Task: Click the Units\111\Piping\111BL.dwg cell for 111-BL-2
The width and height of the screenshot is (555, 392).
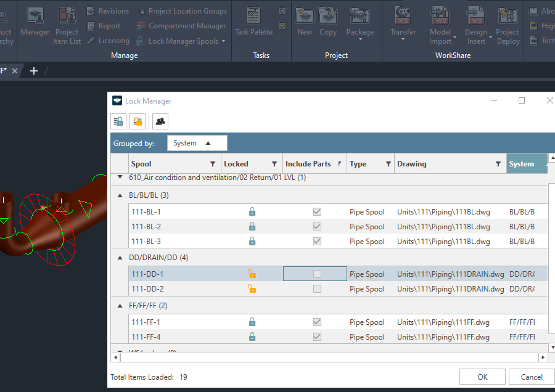Action: [x=443, y=226]
